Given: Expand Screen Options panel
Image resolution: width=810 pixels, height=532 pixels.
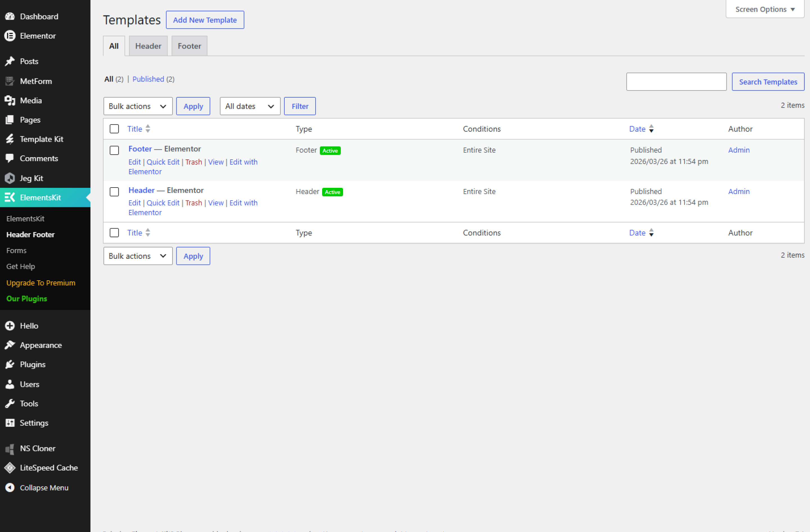Looking at the screenshot, I should pos(765,9).
